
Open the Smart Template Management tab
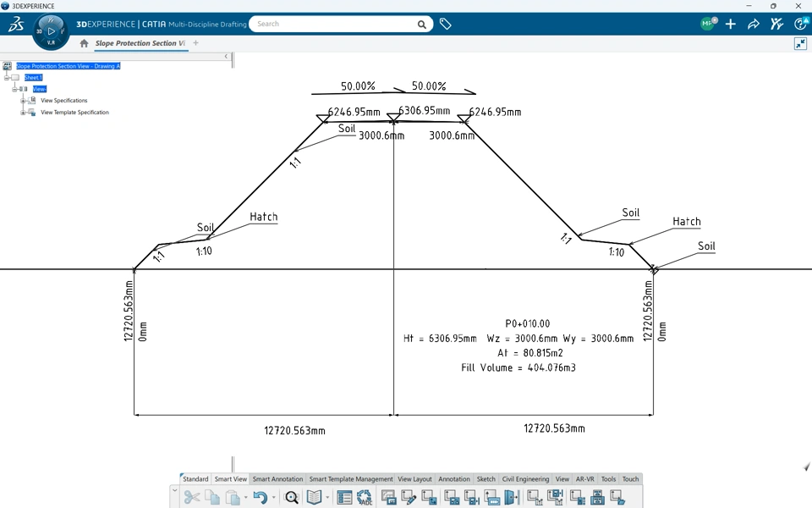[350, 479]
